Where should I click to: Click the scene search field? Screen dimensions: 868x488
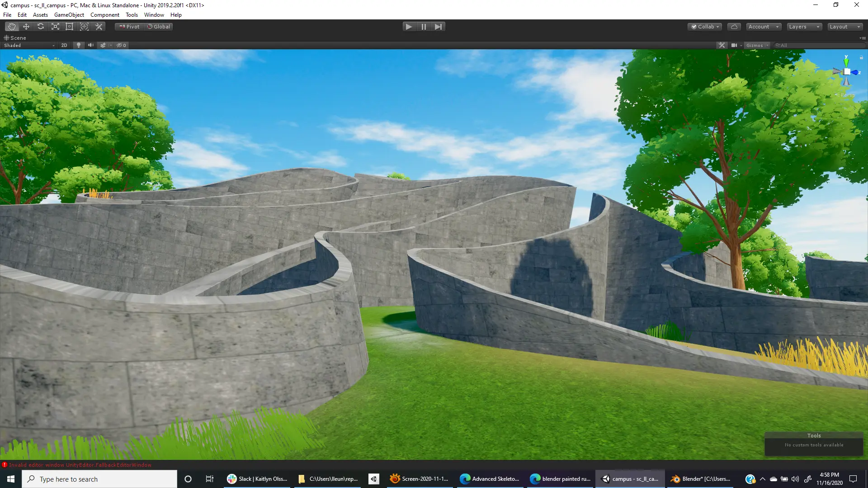tap(818, 45)
